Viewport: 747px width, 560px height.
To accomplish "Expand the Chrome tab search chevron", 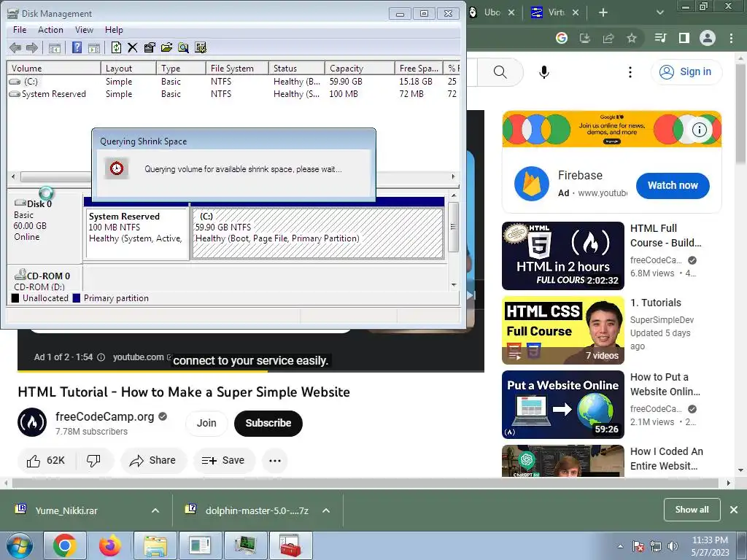I will click(x=659, y=12).
